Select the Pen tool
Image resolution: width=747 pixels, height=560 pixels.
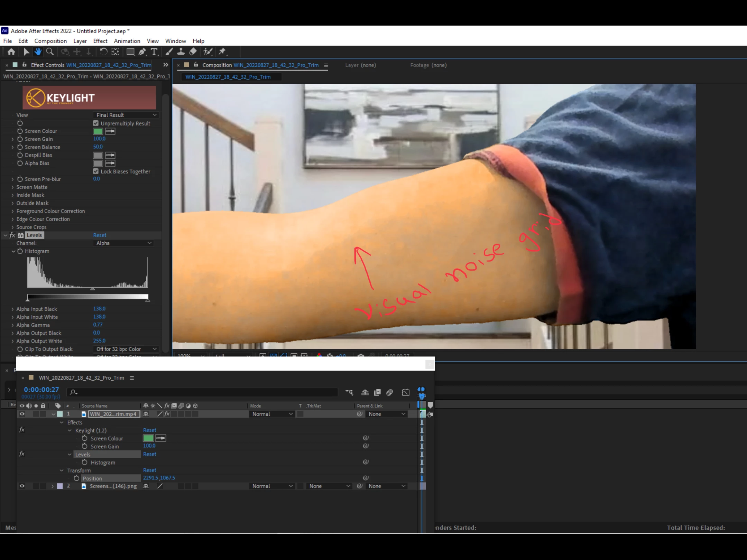pyautogui.click(x=142, y=52)
